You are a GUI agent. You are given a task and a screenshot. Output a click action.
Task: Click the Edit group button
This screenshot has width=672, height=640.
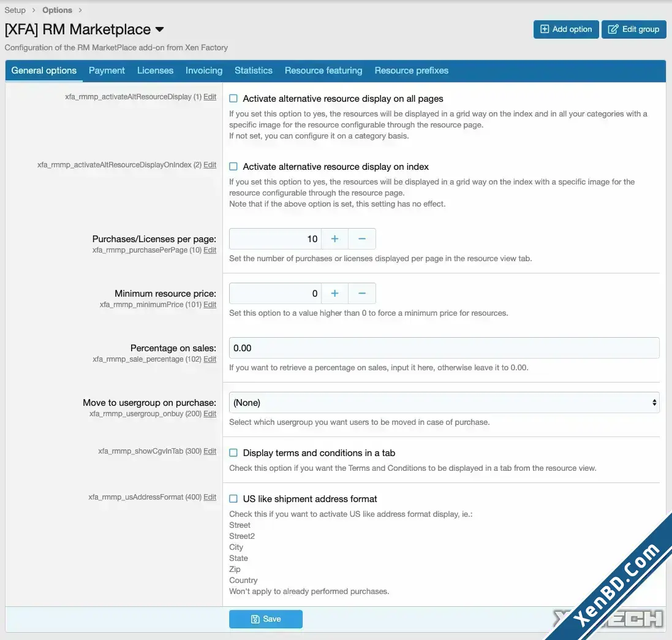pyautogui.click(x=634, y=29)
